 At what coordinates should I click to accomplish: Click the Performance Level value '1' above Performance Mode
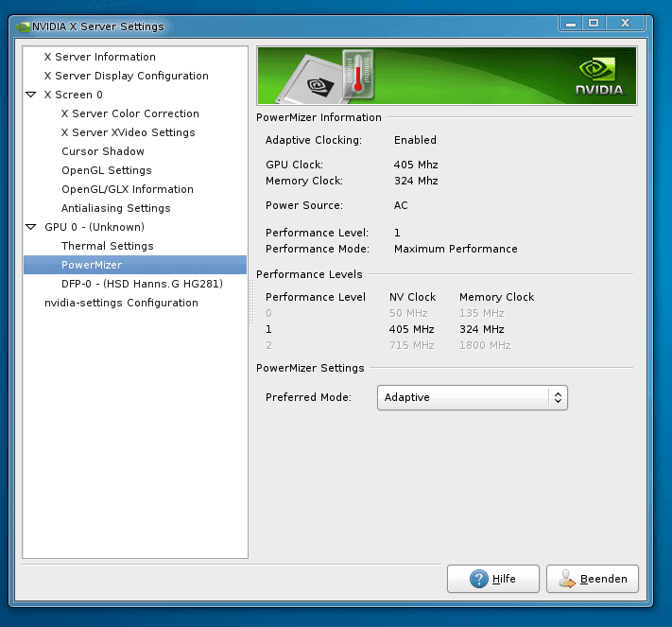point(397,233)
